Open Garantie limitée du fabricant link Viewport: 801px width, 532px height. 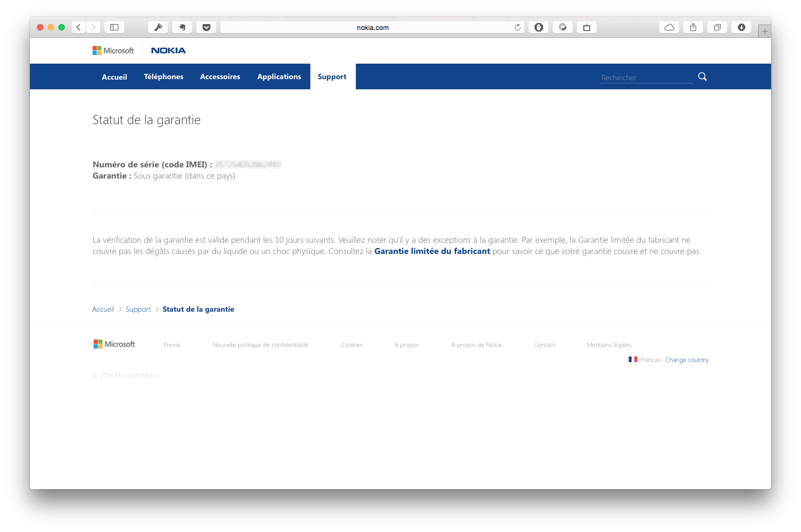pyautogui.click(x=432, y=251)
